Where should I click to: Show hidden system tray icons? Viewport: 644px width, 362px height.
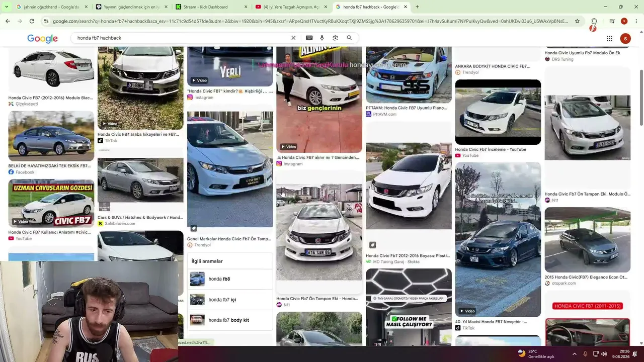(574, 354)
